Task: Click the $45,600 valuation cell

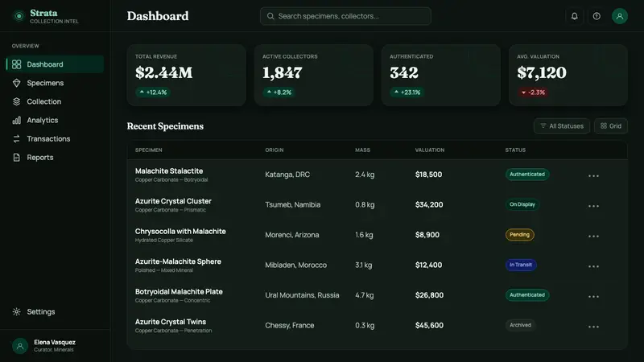Action: click(x=429, y=326)
